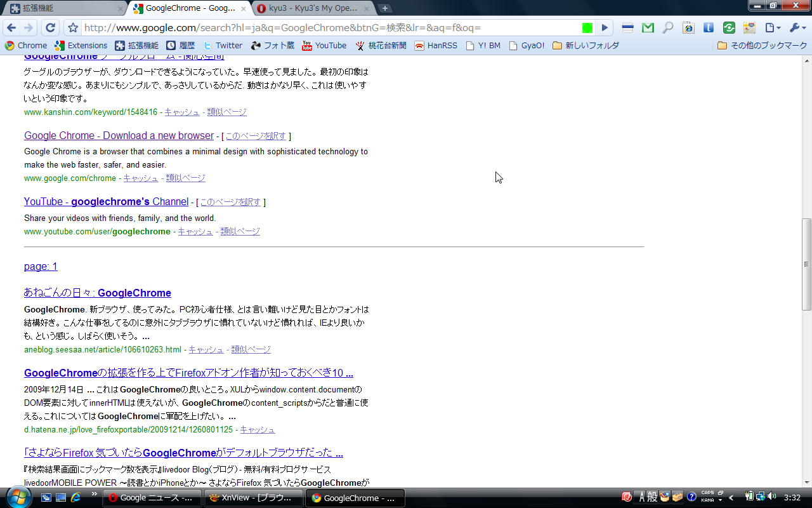Click the green sync extension icon

pos(729,28)
